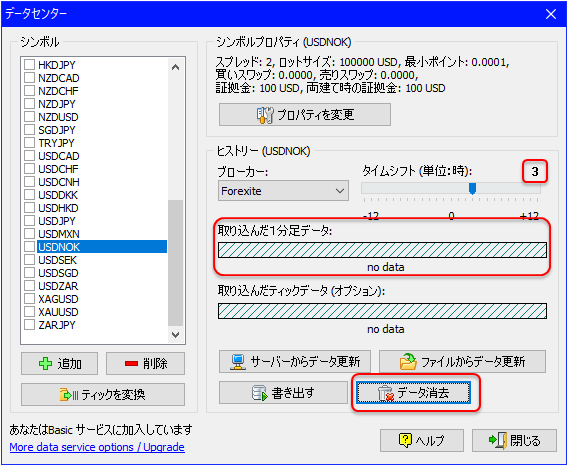The width and height of the screenshot is (568, 466).
Task: Click the Delete symbol button (削除)
Action: click(145, 363)
